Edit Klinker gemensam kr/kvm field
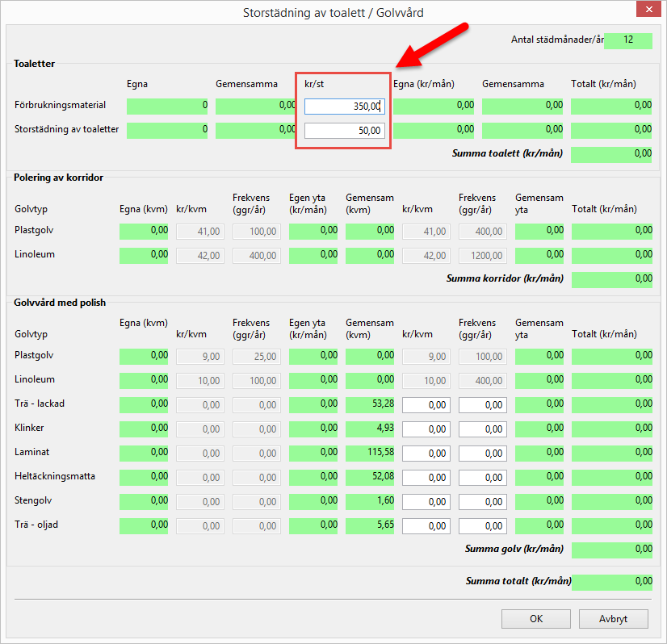 (x=426, y=429)
